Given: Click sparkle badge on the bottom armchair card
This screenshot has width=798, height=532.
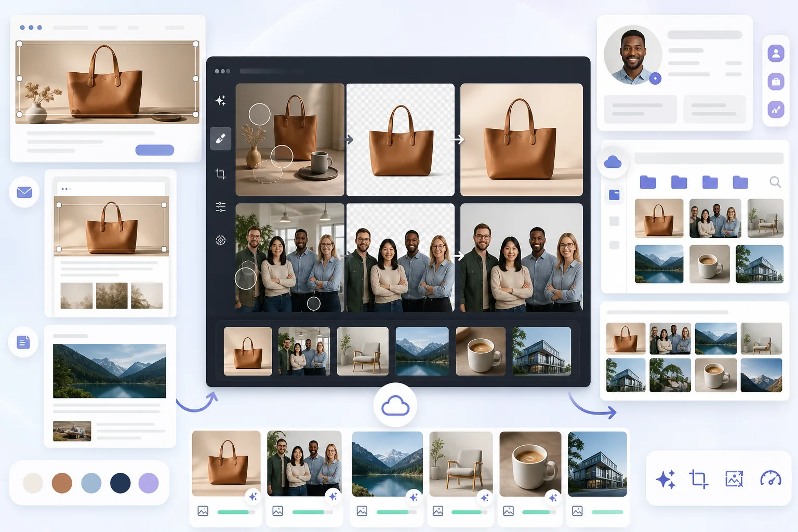Looking at the screenshot, I should 485,498.
